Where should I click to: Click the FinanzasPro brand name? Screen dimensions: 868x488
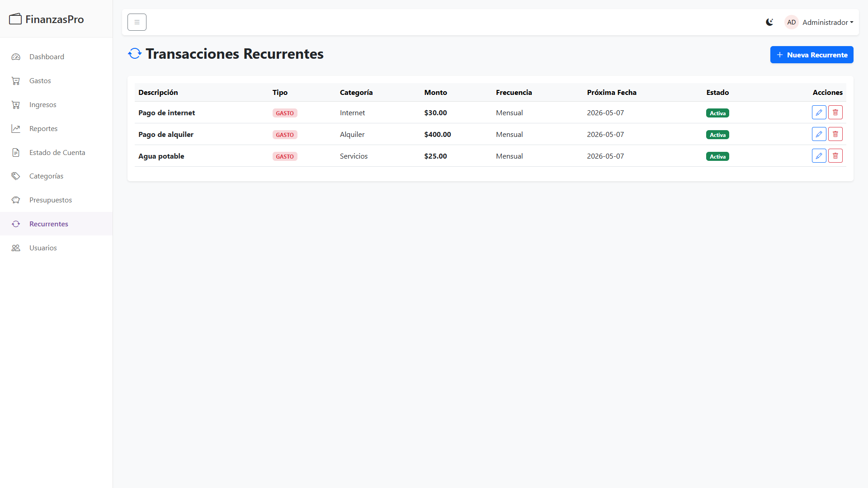pyautogui.click(x=55, y=19)
